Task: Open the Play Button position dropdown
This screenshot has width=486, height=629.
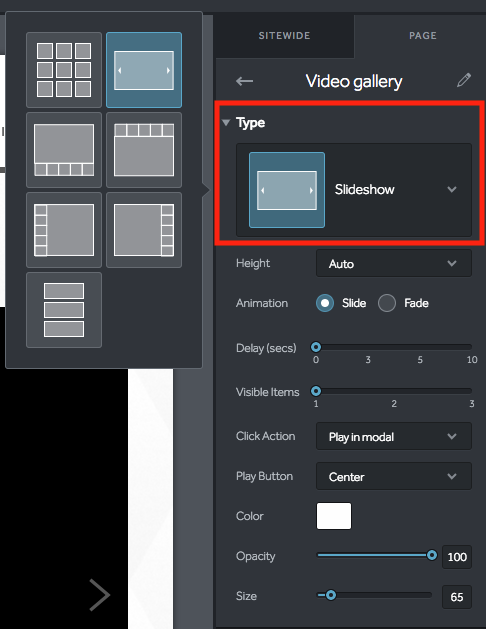Action: pyautogui.click(x=394, y=477)
